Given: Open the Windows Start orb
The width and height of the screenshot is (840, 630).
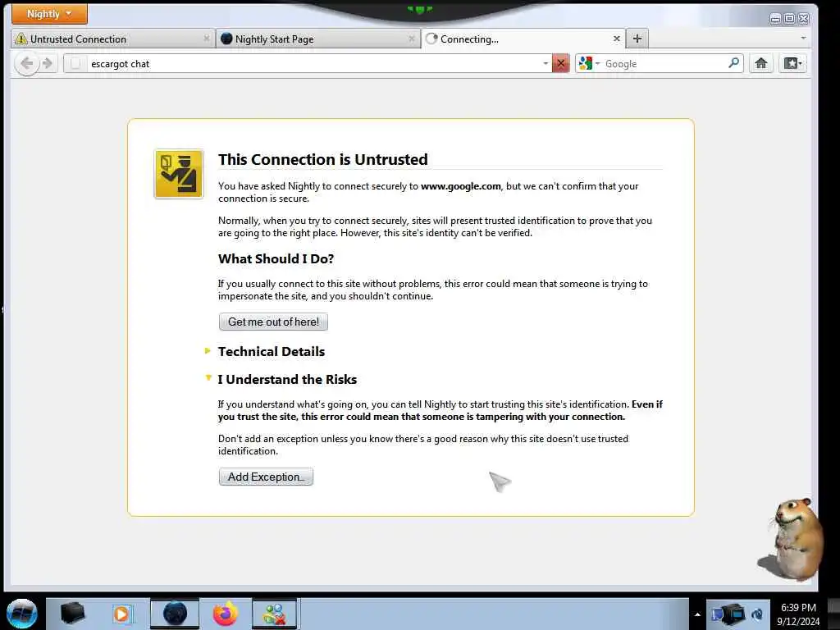Looking at the screenshot, I should (x=22, y=614).
